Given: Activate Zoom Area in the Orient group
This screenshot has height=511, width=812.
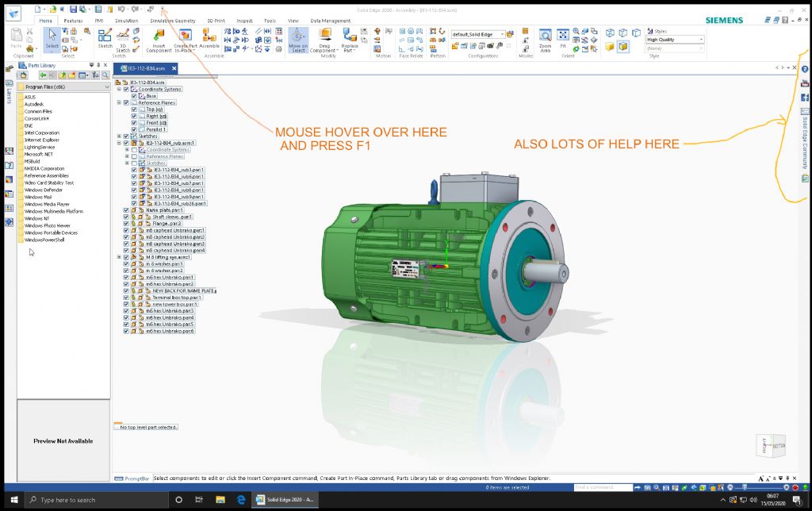Looking at the screenshot, I should [x=546, y=40].
